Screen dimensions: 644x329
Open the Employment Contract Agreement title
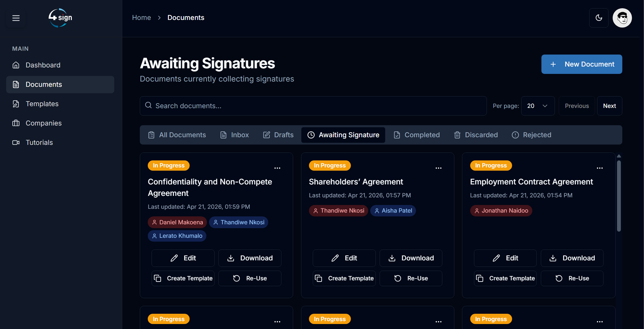(531, 182)
